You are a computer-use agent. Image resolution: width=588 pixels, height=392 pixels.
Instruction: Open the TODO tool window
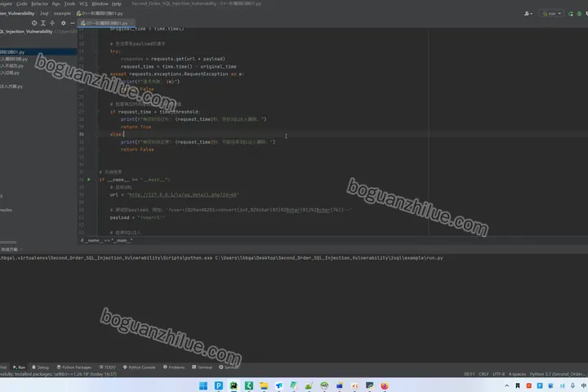107,367
